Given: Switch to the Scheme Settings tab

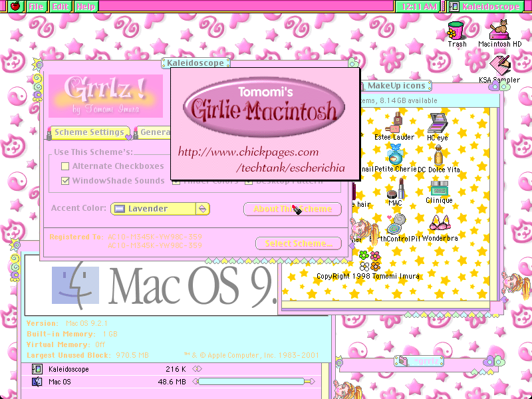Looking at the screenshot, I should [x=89, y=132].
